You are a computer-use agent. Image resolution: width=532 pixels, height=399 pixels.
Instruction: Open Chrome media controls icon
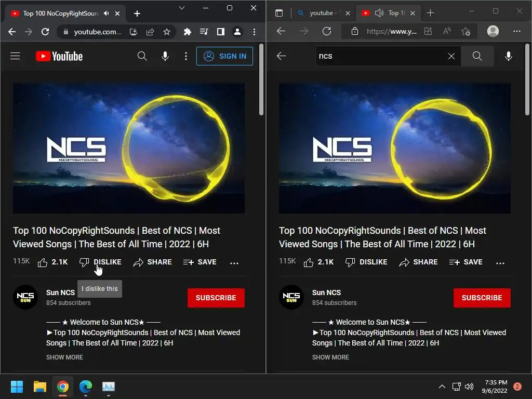coord(204,32)
